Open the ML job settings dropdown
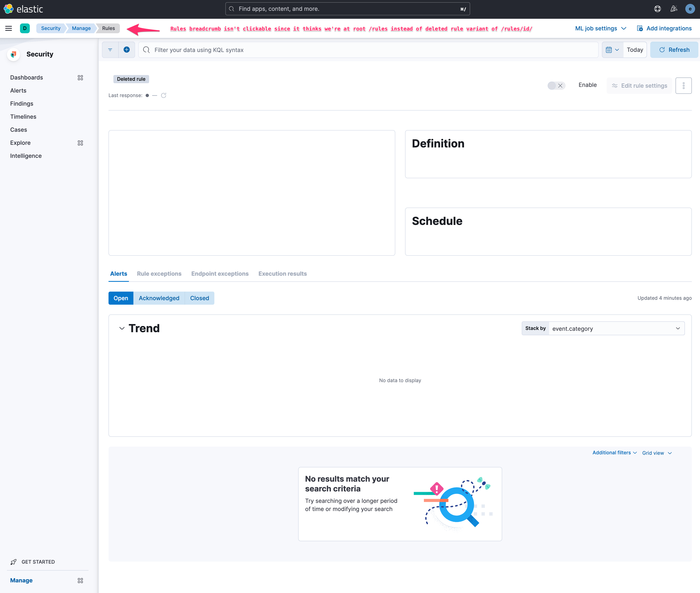This screenshot has width=700, height=593. 600,28
